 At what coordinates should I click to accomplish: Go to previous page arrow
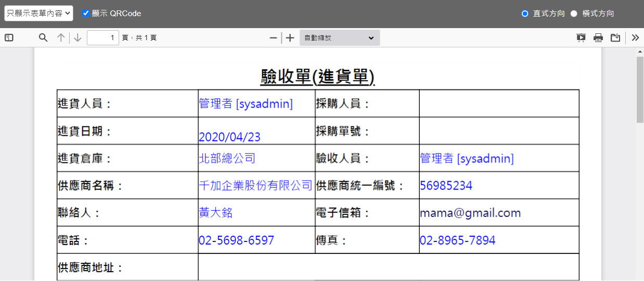tap(61, 37)
